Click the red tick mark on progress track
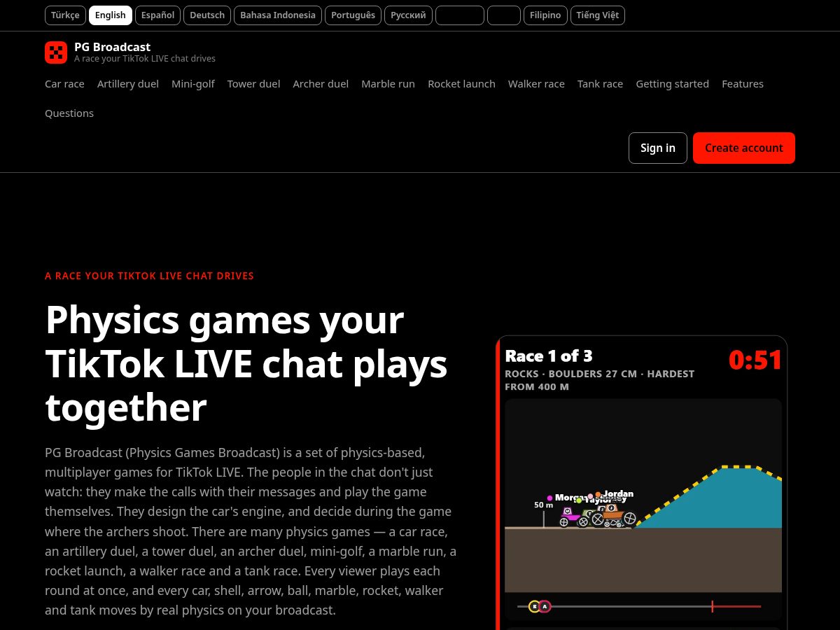Image resolution: width=840 pixels, height=630 pixels. click(712, 606)
